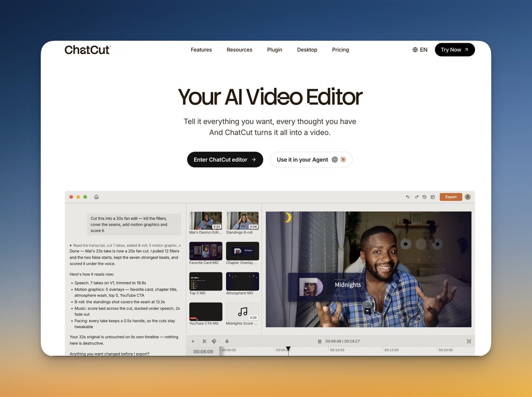The width and height of the screenshot is (532, 397).
Task: Select the Midnights Score audio clip
Action: 243,311
